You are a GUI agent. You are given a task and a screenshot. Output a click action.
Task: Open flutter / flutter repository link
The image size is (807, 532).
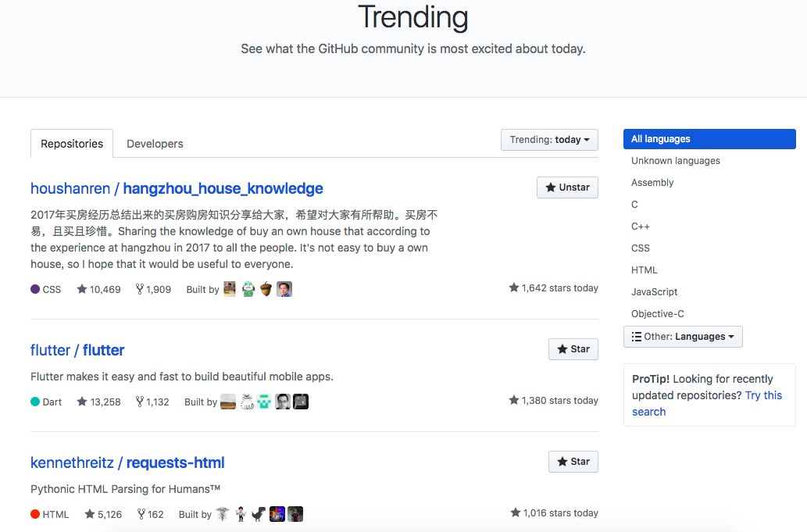(77, 351)
